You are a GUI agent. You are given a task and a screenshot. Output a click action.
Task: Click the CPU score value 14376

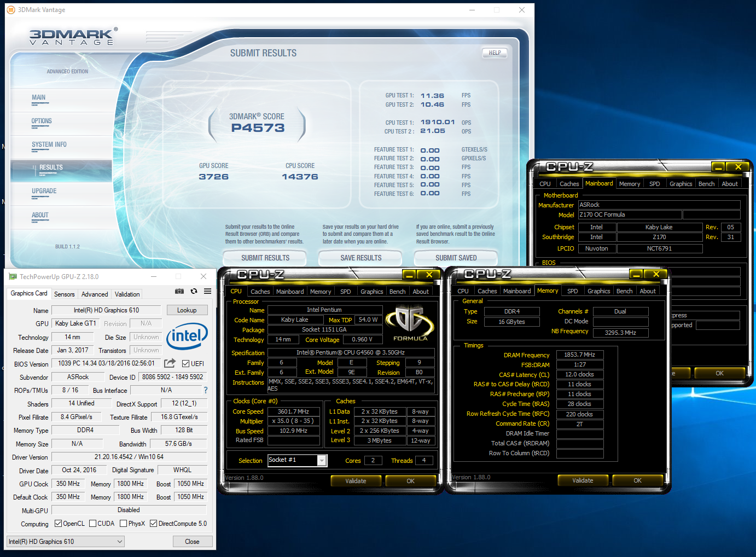300,177
